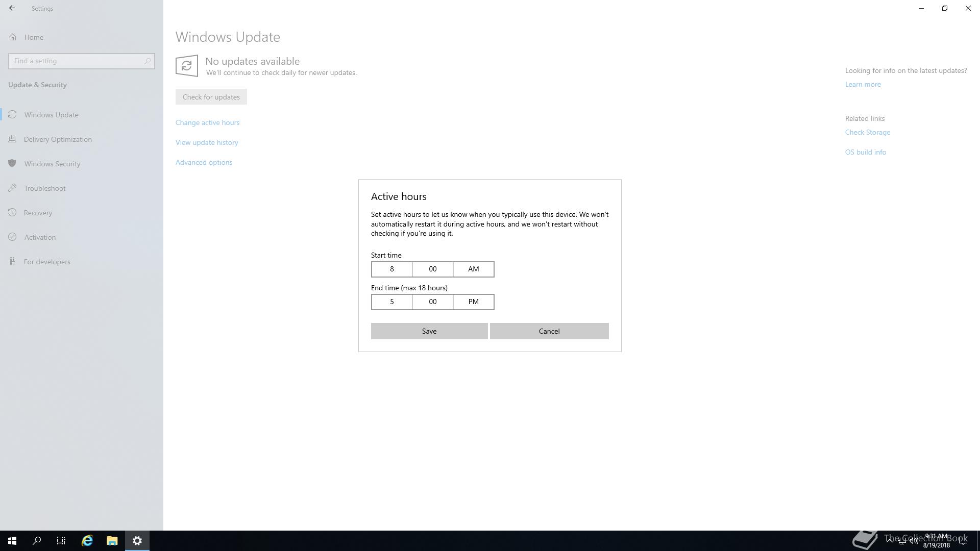Open OS build info link
980x551 pixels.
[x=866, y=152]
